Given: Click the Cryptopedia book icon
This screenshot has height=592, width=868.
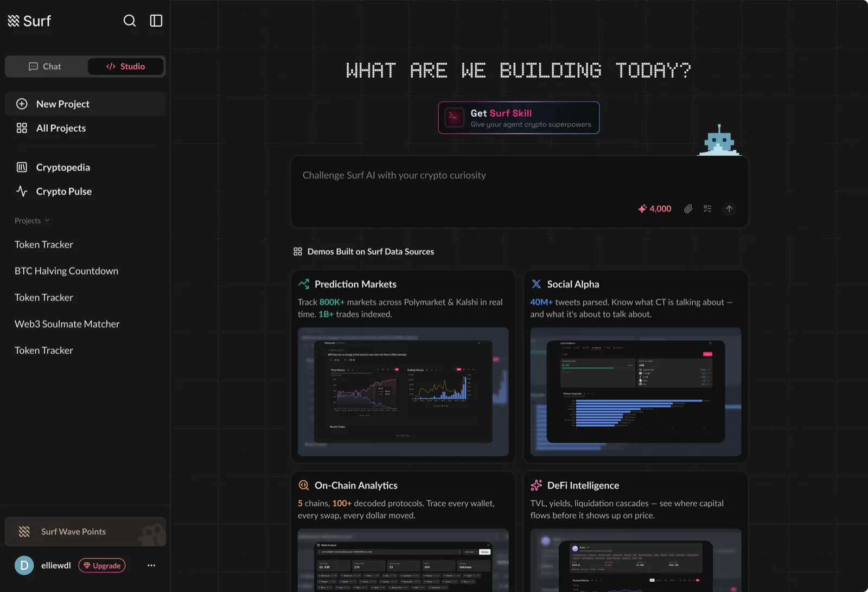Looking at the screenshot, I should [x=22, y=167].
